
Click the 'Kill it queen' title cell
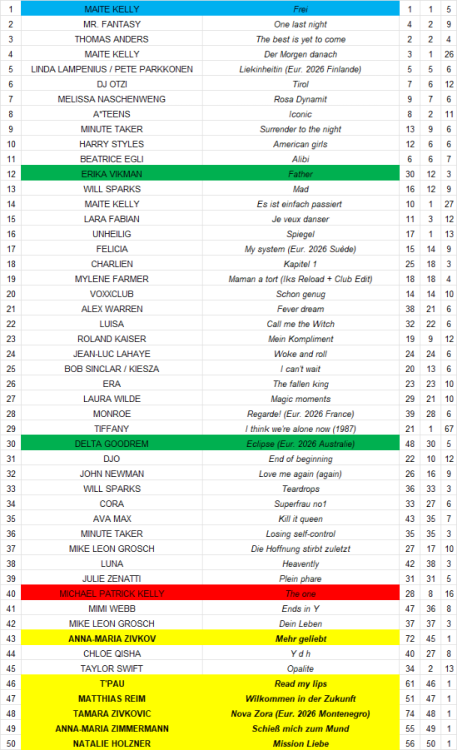[x=301, y=518]
